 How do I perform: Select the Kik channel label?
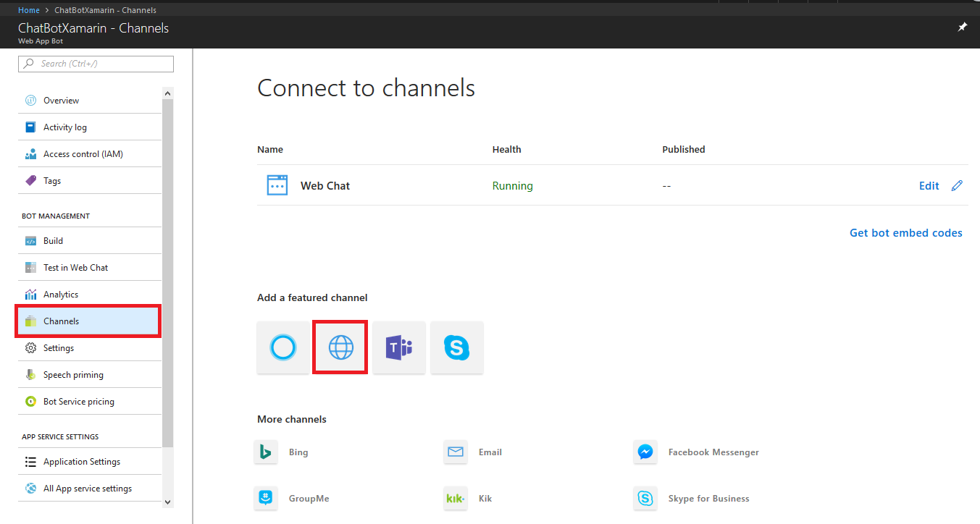485,499
